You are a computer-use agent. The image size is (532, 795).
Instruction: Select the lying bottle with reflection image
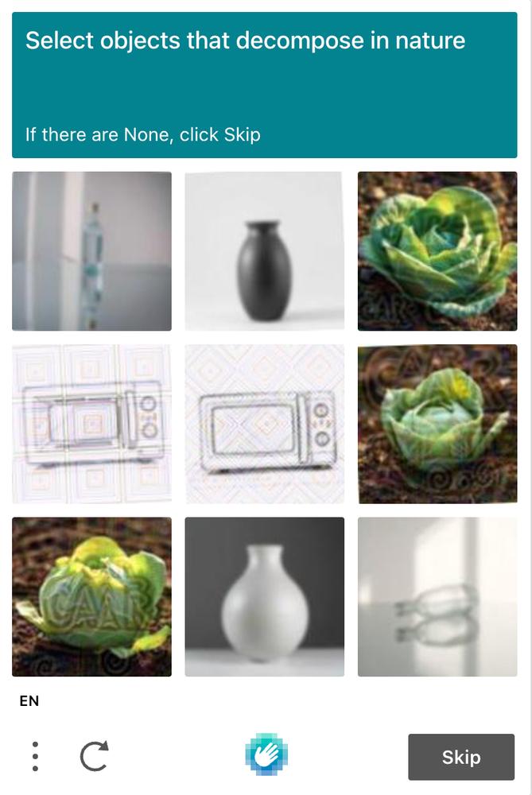tap(437, 597)
